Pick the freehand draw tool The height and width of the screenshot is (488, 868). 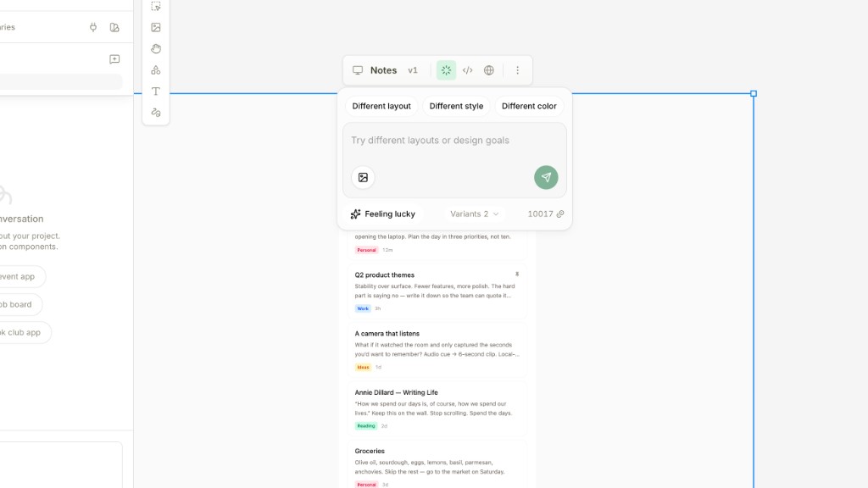point(156,113)
